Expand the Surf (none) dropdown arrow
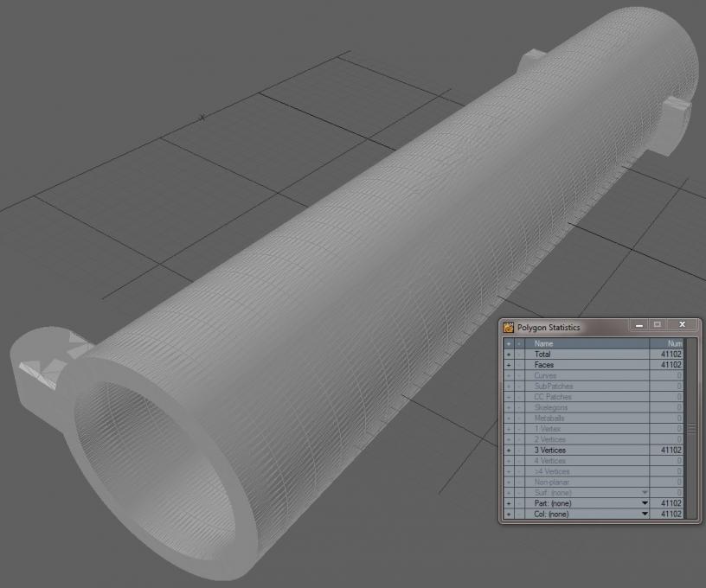 pos(644,493)
